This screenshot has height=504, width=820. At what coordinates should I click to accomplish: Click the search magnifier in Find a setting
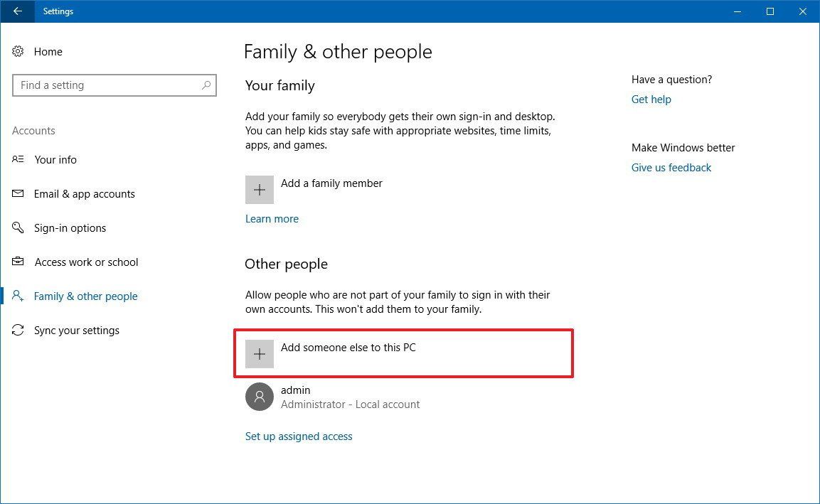[207, 85]
